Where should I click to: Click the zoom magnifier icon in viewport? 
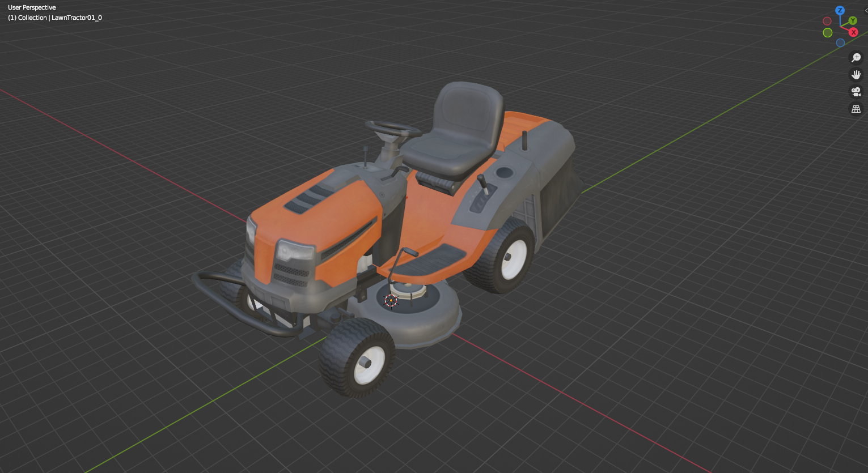[x=856, y=58]
